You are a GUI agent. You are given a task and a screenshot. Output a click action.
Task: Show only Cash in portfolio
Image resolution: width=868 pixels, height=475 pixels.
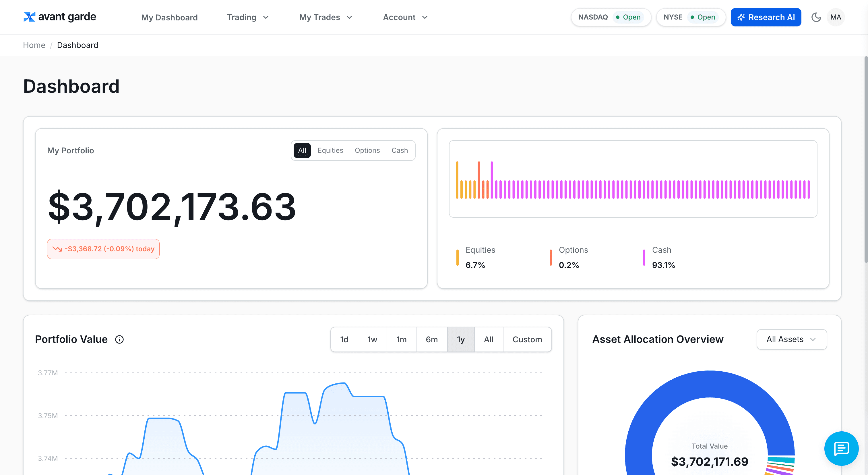tap(399, 150)
